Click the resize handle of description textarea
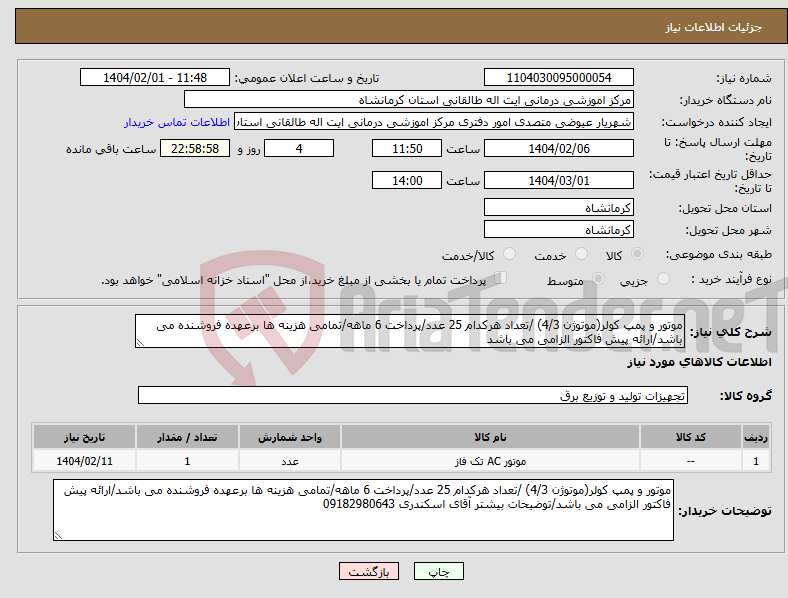This screenshot has height=598, width=788. 141,343
